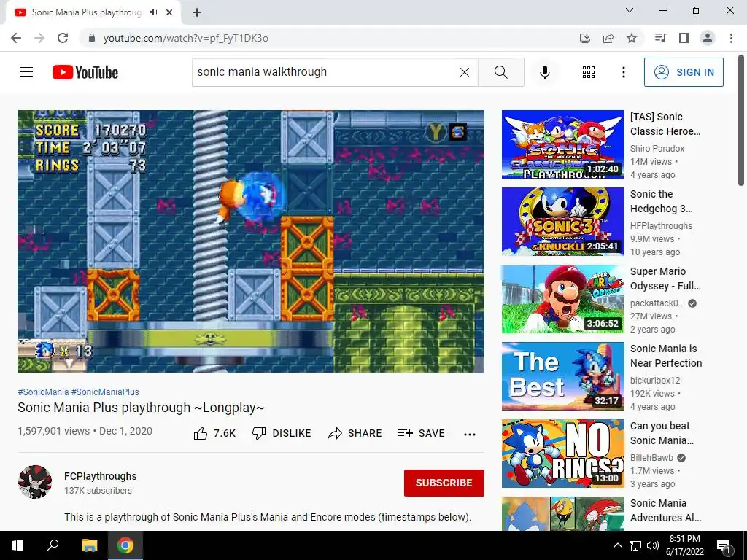The image size is (747, 560).
Task: Click 'bickuribox12' channel name
Action: (x=655, y=381)
